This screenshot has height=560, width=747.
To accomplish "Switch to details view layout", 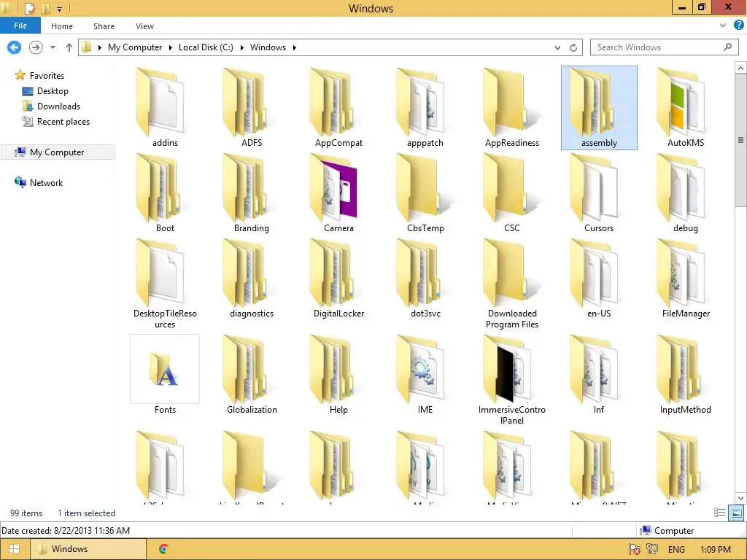I will pyautogui.click(x=719, y=513).
